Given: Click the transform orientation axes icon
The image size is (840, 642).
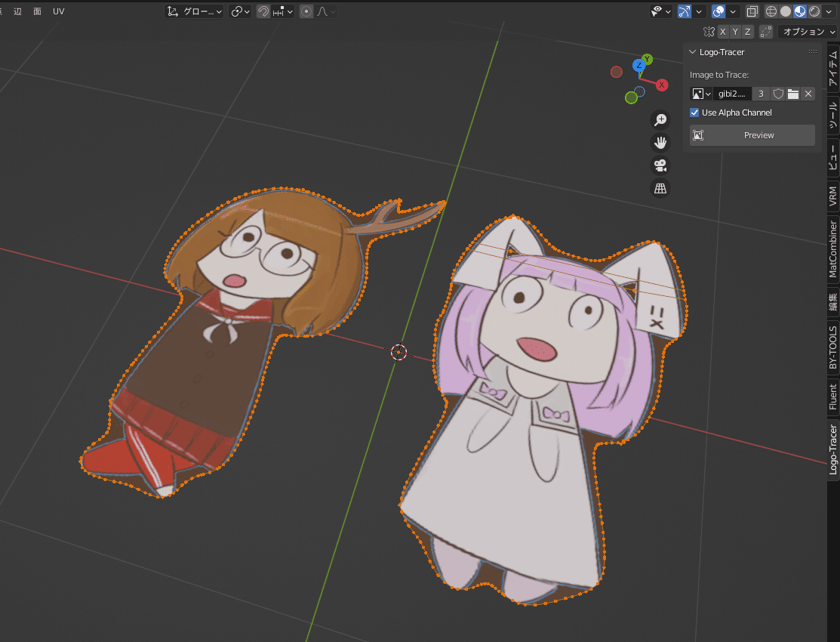Looking at the screenshot, I should point(173,11).
